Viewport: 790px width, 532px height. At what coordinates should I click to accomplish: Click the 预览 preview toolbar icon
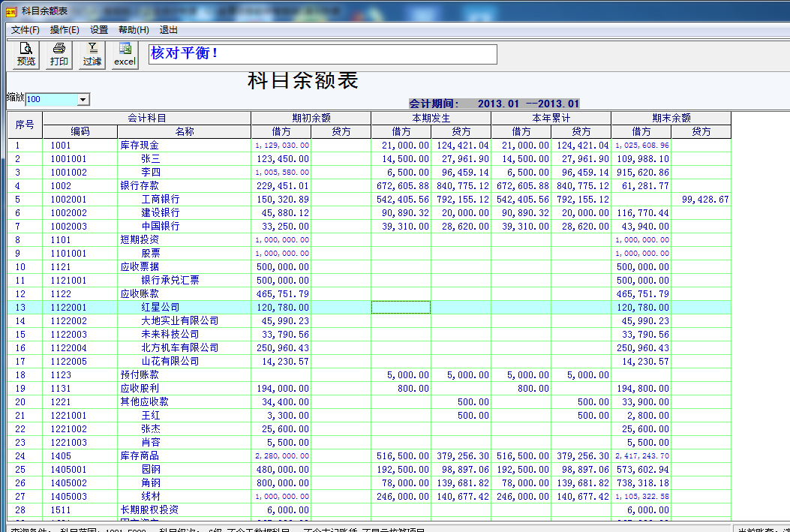pos(26,55)
